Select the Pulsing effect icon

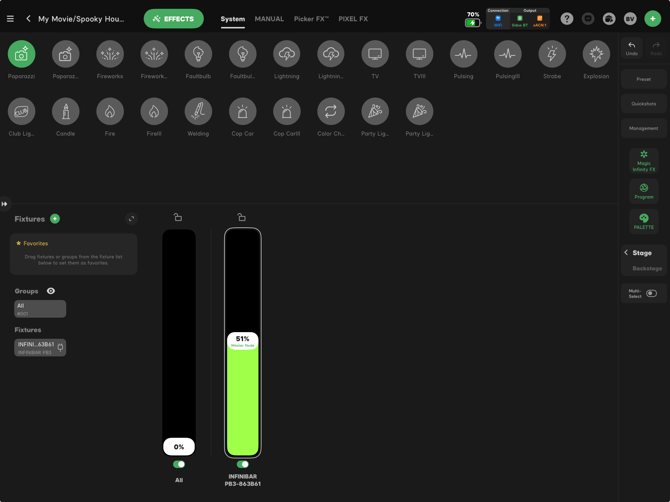coord(464,54)
